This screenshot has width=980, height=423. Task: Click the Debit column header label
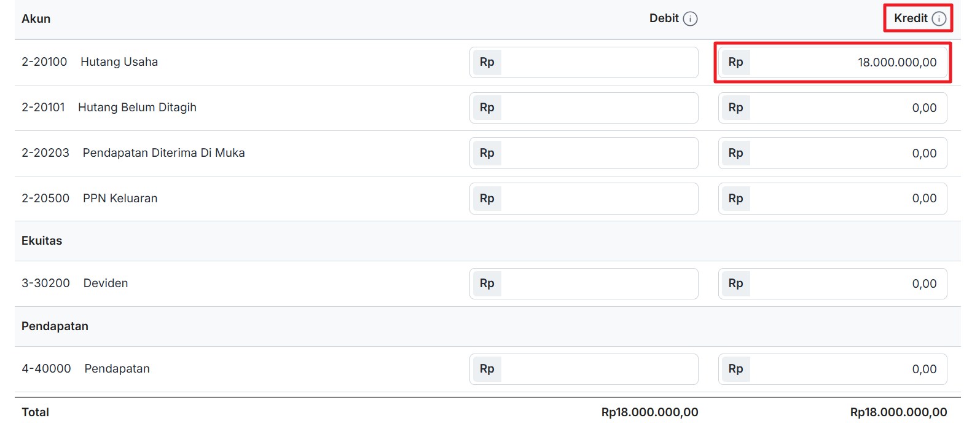[664, 18]
